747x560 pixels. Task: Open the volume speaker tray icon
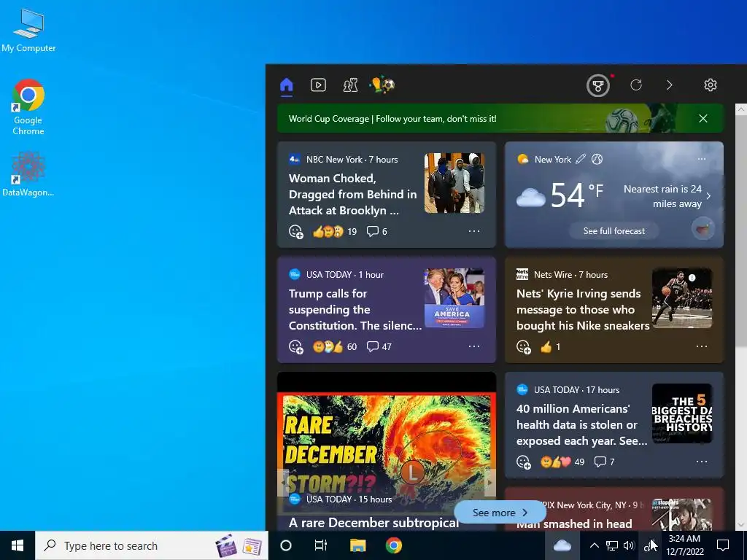point(629,545)
